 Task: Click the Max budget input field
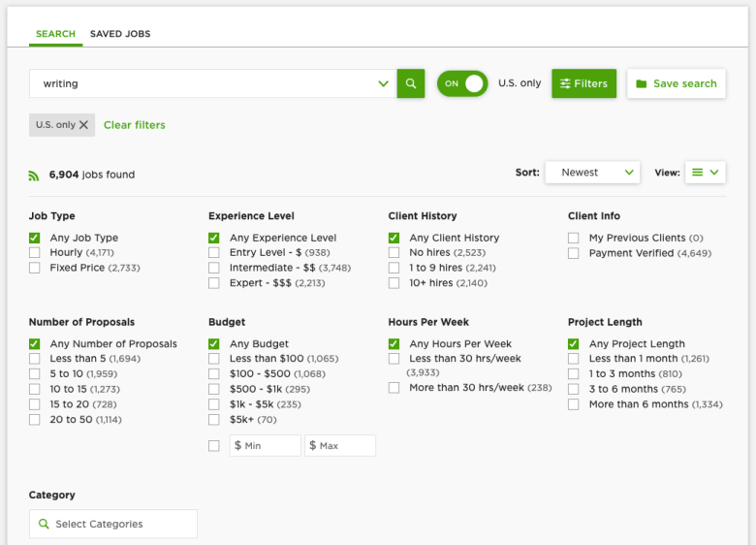click(339, 445)
